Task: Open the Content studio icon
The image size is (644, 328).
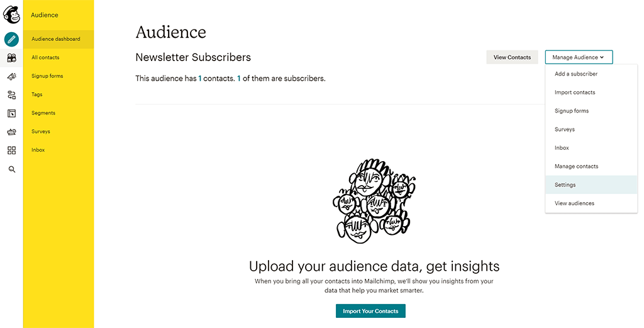Action: (11, 132)
